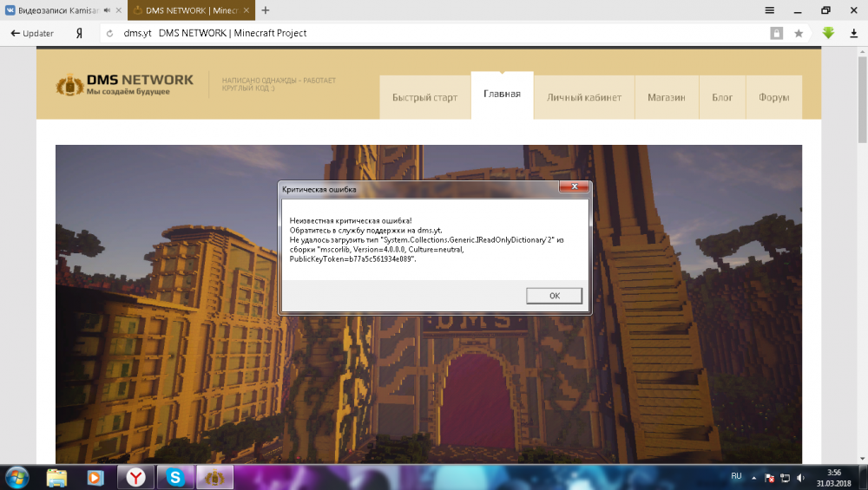
Task: Open Skype from the taskbar
Action: tap(175, 477)
